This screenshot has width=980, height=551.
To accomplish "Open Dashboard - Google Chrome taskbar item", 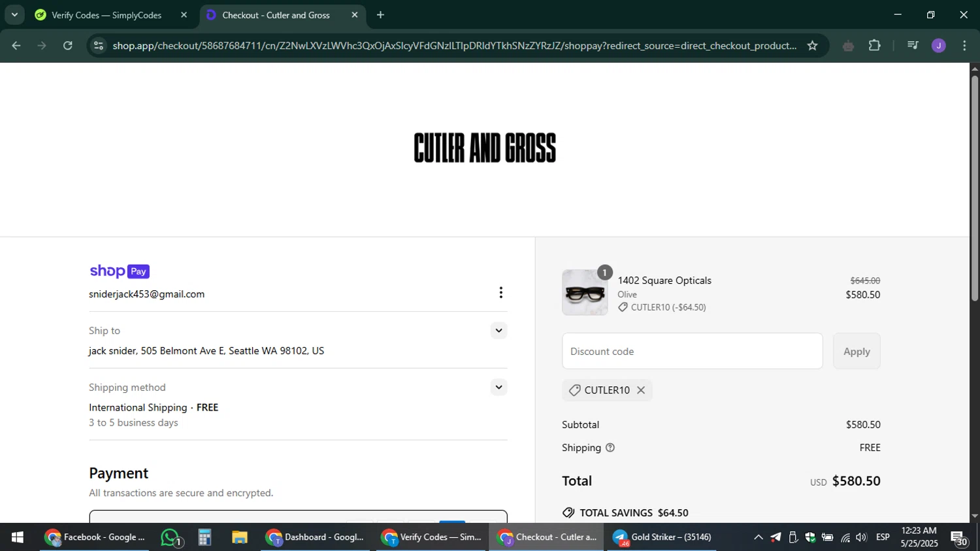I will coord(315,537).
